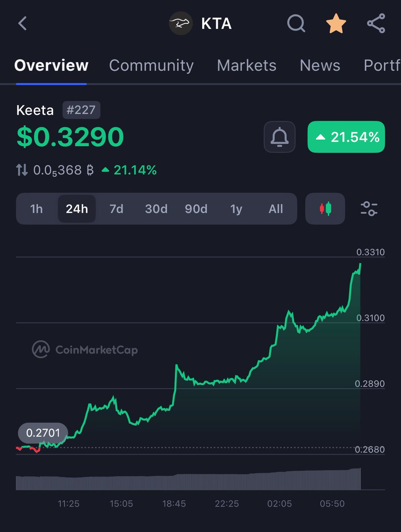Show the All time chart range
401x532 pixels.
pos(276,208)
